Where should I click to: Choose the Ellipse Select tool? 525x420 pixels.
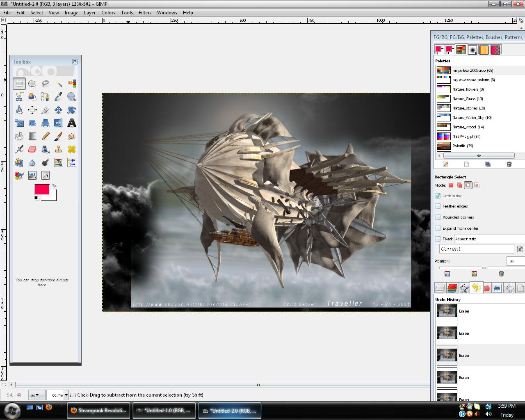(32, 84)
